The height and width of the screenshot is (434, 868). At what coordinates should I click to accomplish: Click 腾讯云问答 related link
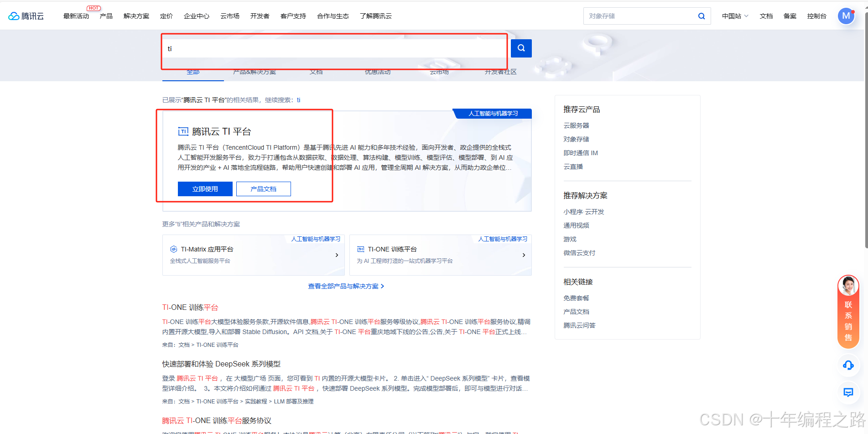click(579, 325)
